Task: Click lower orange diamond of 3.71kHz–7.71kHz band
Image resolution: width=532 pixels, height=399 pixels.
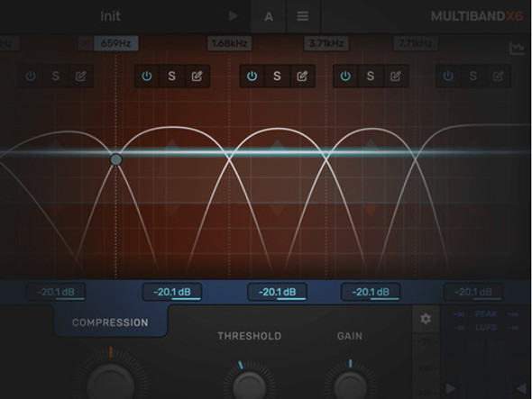Action: coord(371,210)
